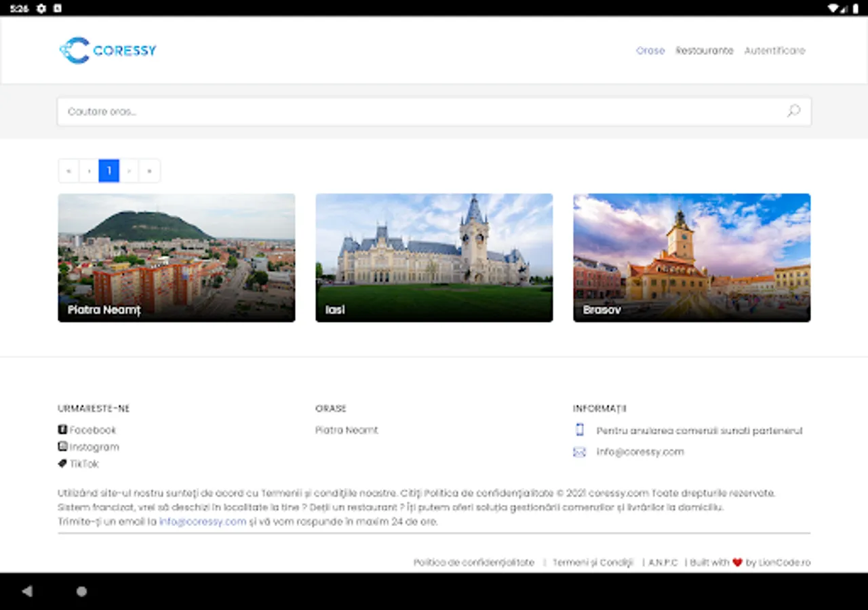Open the Piatra Neamț city card

click(x=176, y=258)
